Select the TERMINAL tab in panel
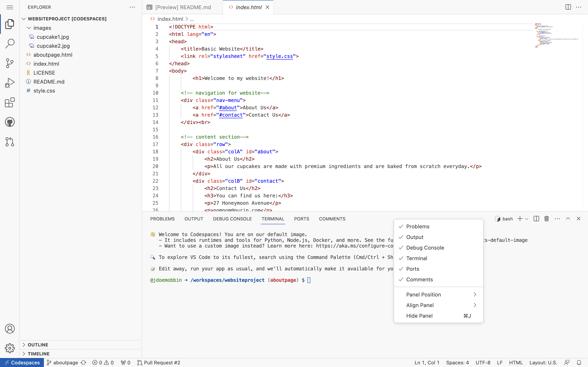 click(273, 219)
